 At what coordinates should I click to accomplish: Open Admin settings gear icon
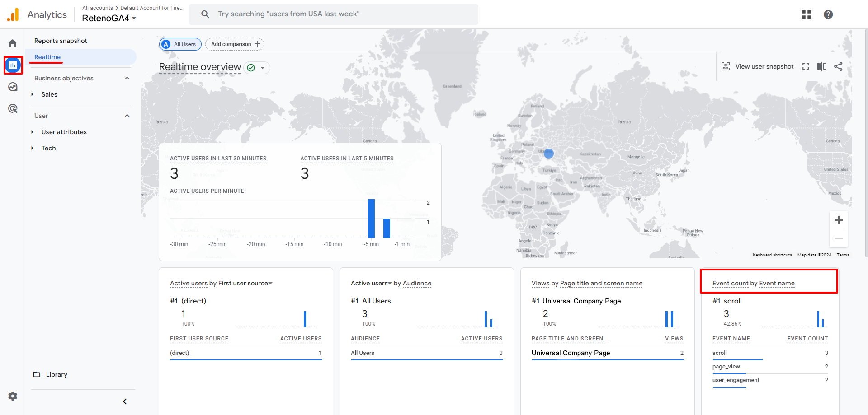[13, 396]
